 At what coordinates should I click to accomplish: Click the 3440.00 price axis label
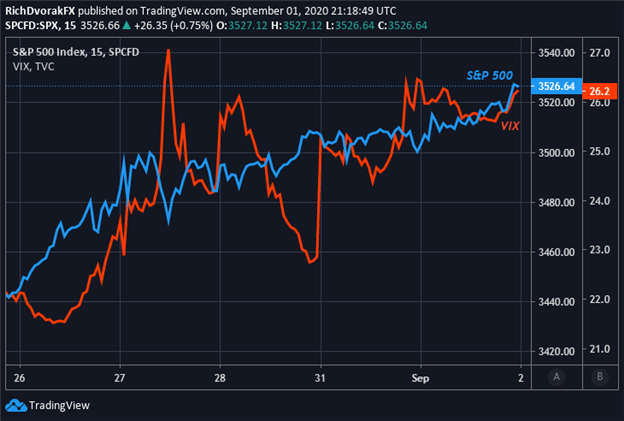pyautogui.click(x=556, y=302)
